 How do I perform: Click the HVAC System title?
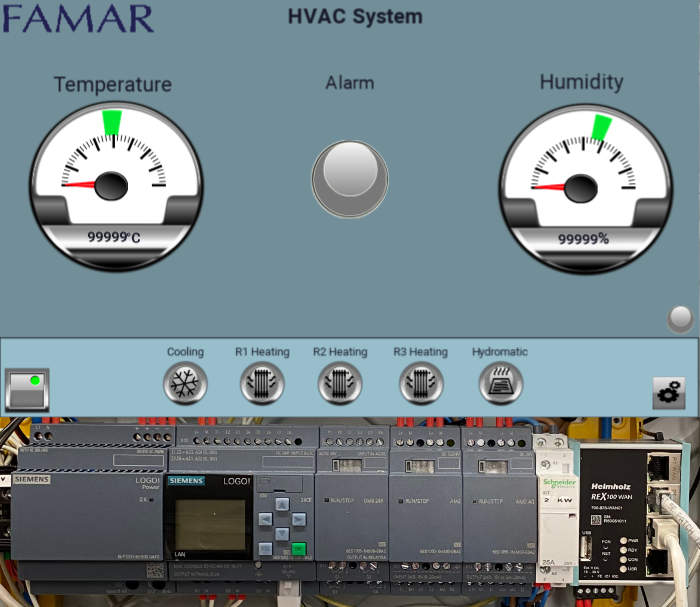pyautogui.click(x=355, y=17)
